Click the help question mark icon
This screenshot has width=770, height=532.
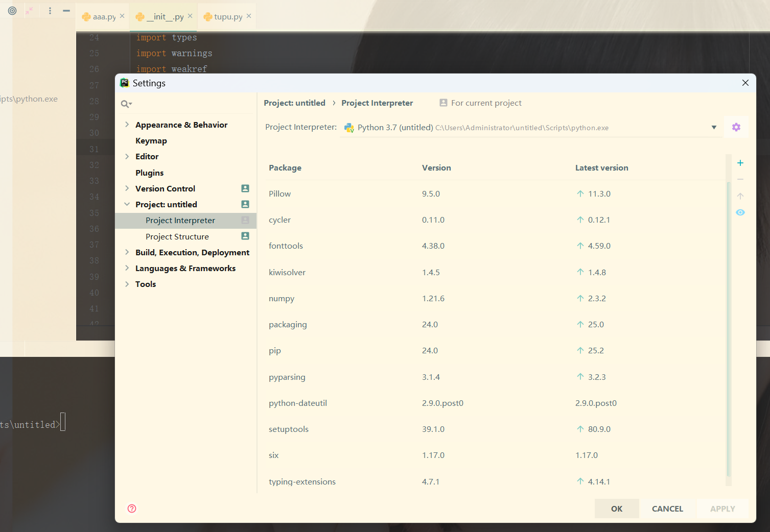132,509
